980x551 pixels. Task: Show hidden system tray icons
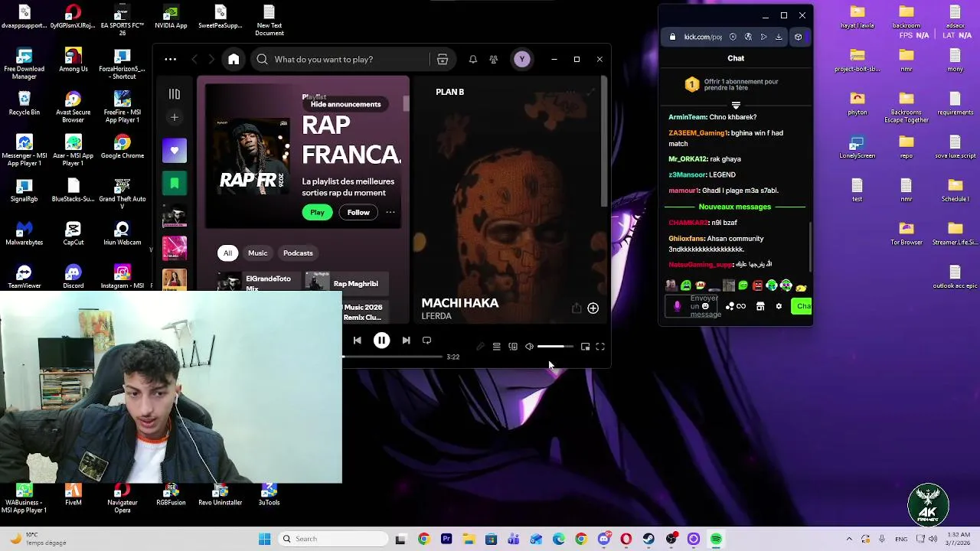click(848, 539)
